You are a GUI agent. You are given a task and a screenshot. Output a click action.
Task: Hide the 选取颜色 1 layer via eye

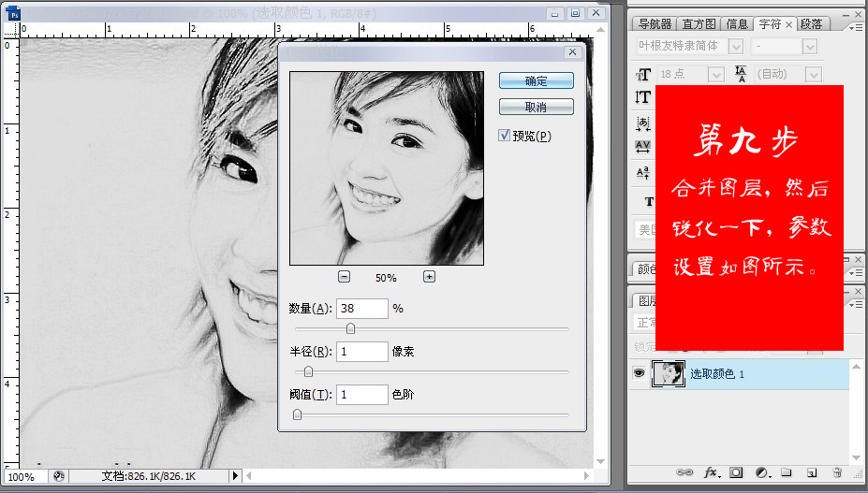pyautogui.click(x=639, y=373)
